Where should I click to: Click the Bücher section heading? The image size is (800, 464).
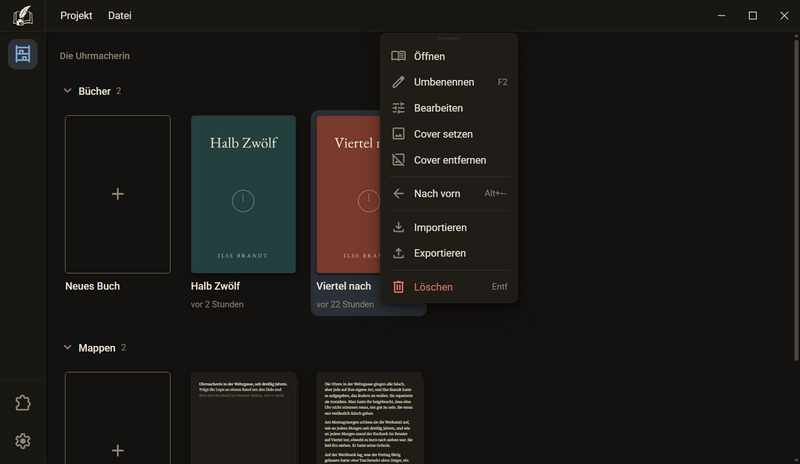(94, 91)
